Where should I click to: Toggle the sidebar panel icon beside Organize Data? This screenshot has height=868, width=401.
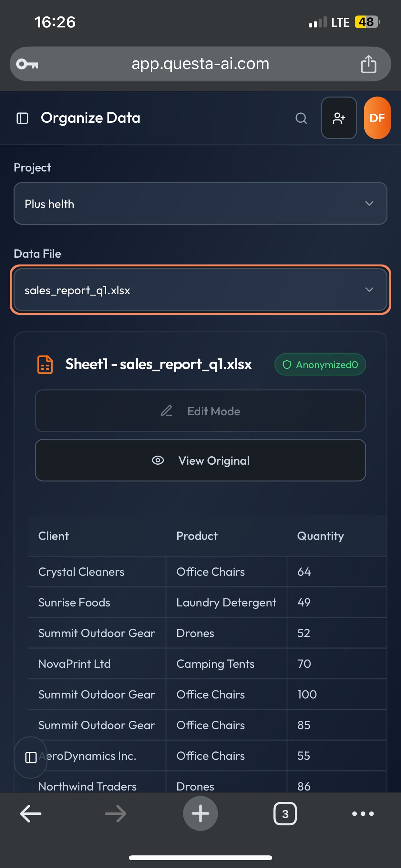(22, 118)
